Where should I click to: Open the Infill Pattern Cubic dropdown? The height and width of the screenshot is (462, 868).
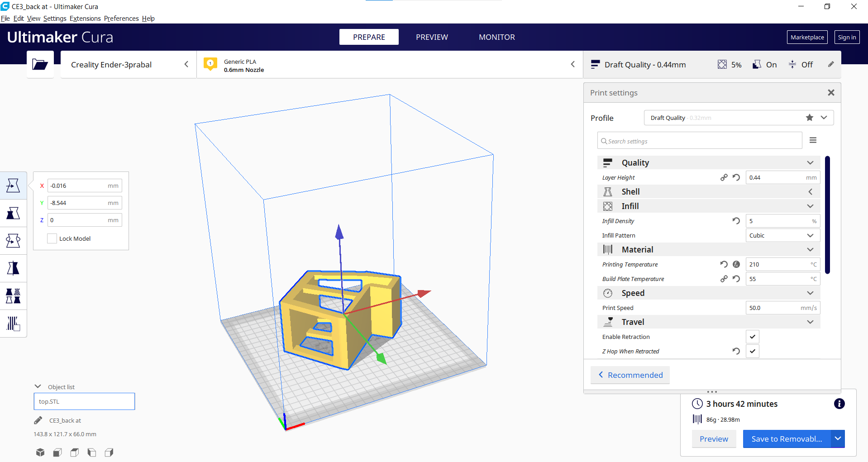(x=783, y=235)
